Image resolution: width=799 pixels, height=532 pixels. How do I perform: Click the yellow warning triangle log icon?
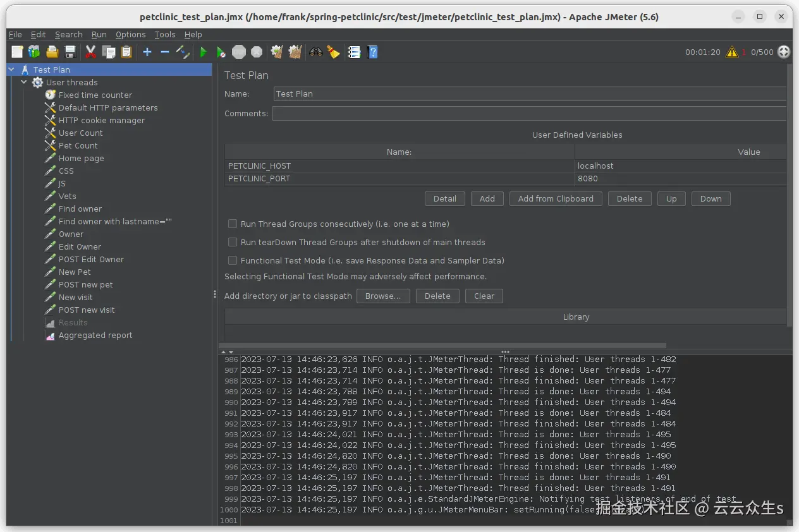(732, 52)
